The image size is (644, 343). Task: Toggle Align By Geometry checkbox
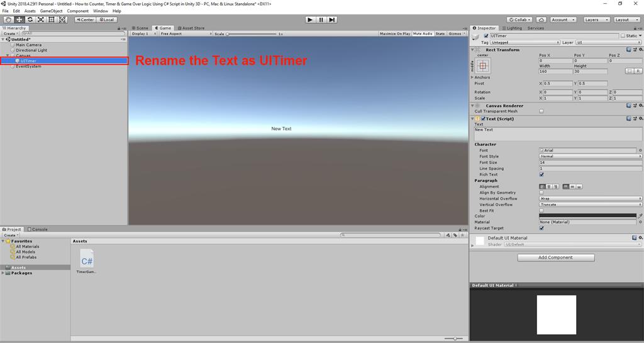[x=541, y=192]
